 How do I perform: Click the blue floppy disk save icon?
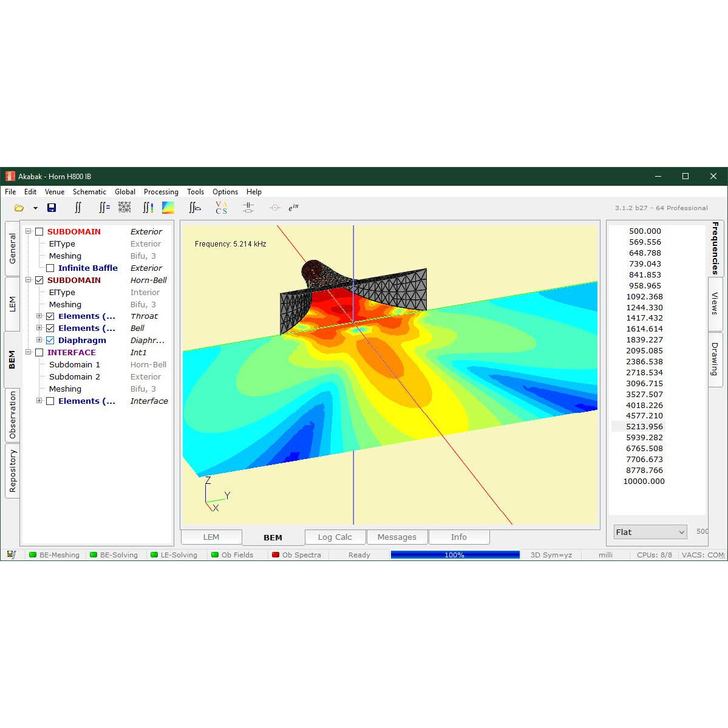52,208
